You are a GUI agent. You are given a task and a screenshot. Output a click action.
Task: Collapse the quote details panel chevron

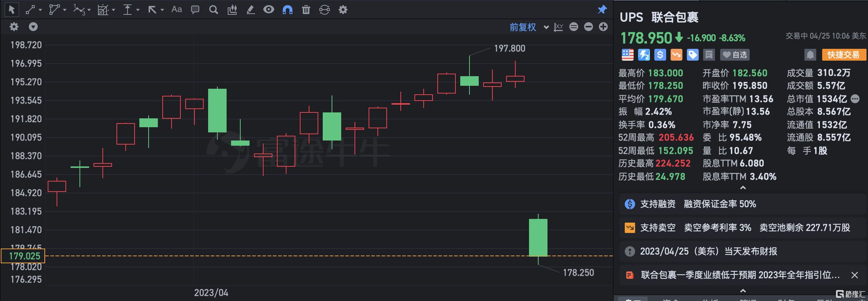tap(743, 188)
